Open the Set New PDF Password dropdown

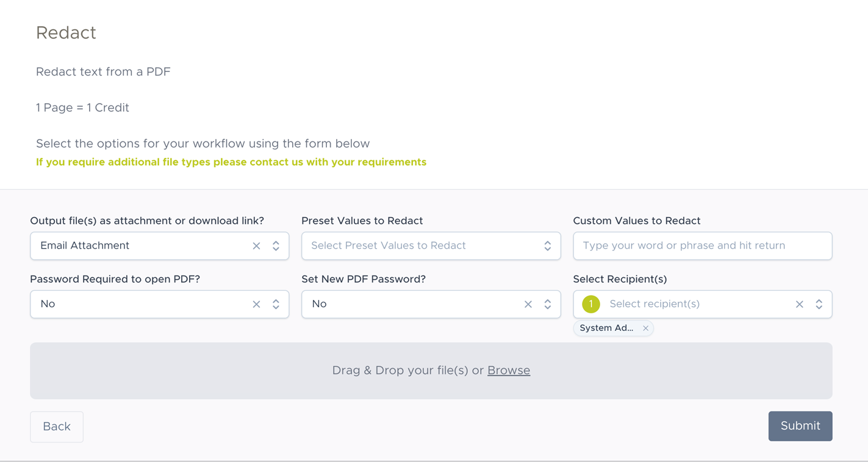[x=547, y=304]
